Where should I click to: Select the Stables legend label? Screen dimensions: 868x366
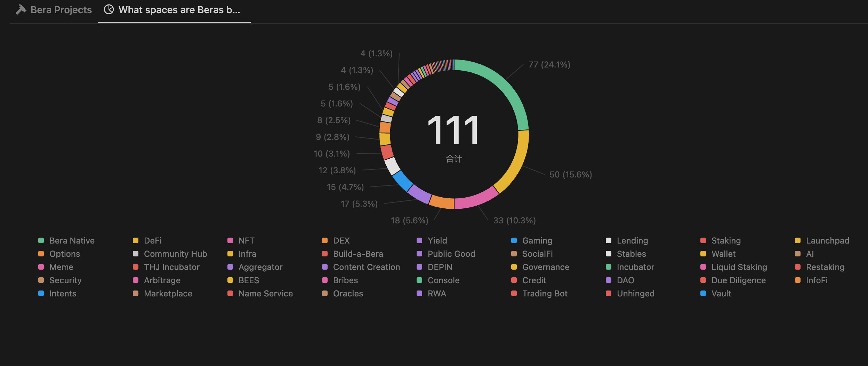click(x=632, y=254)
